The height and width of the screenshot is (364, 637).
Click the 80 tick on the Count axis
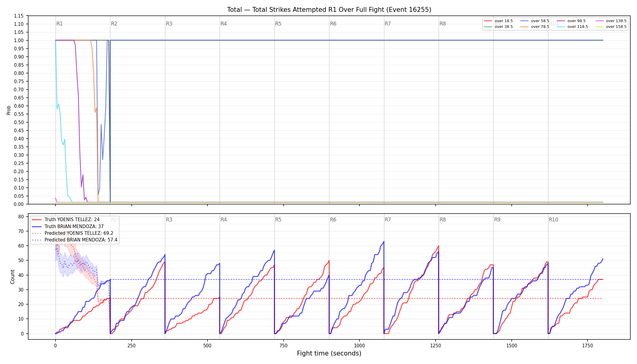(21, 217)
